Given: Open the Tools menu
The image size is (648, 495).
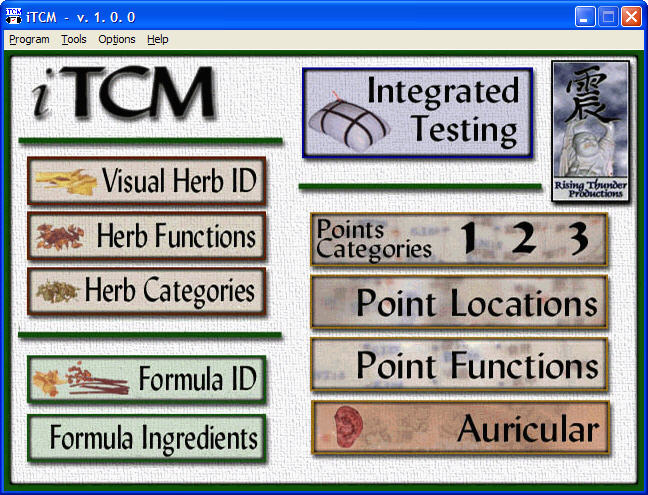Looking at the screenshot, I should [x=74, y=39].
